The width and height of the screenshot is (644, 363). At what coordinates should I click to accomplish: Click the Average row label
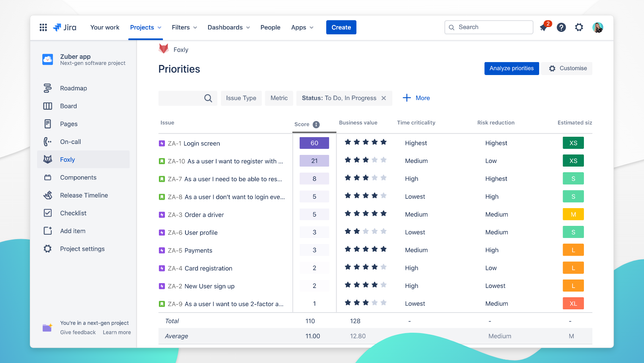click(176, 336)
